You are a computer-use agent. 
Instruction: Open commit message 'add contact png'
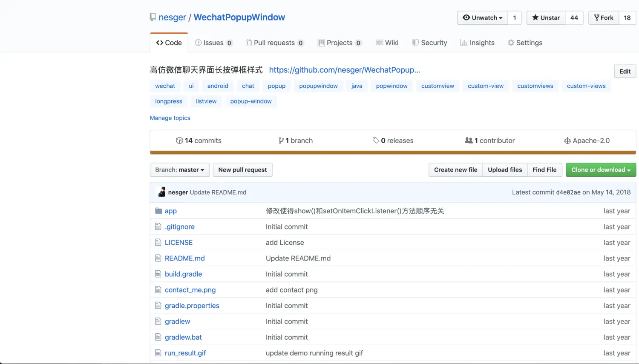pos(292,289)
